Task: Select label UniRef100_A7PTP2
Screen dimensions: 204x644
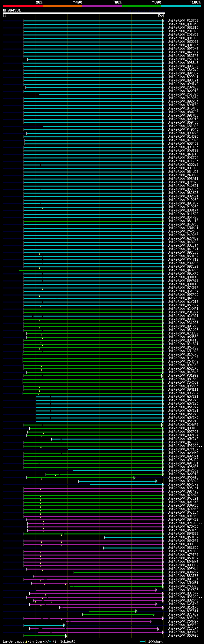Action: point(183,555)
